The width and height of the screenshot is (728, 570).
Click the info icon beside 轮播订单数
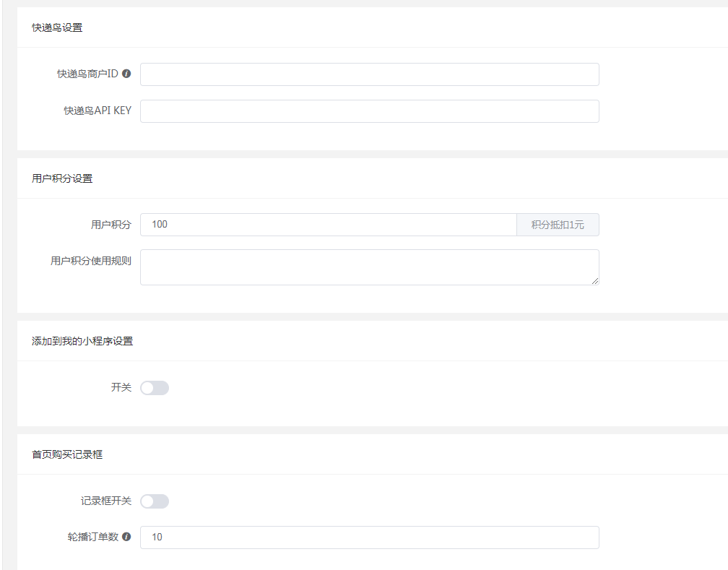point(126,537)
